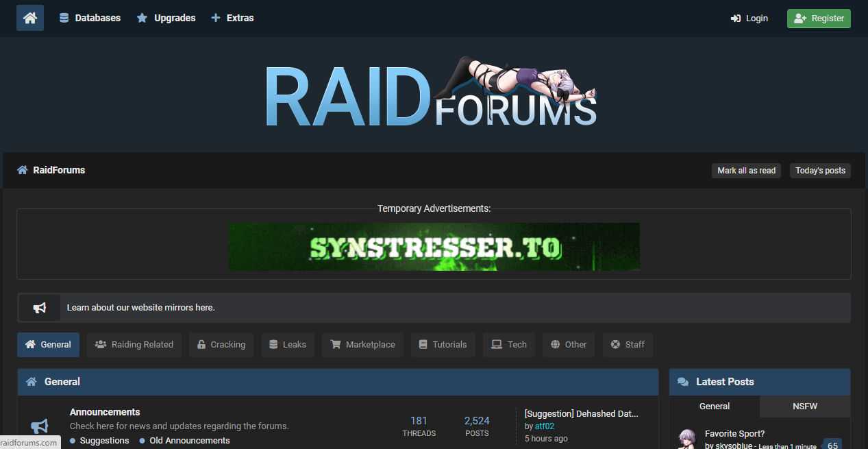The image size is (868, 449).
Task: Open Today's posts
Action: (x=820, y=171)
